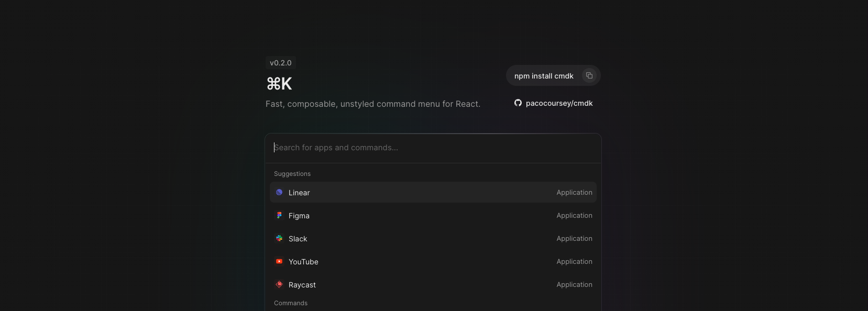Click the YouTube app icon
The width and height of the screenshot is (868, 311).
pyautogui.click(x=279, y=262)
